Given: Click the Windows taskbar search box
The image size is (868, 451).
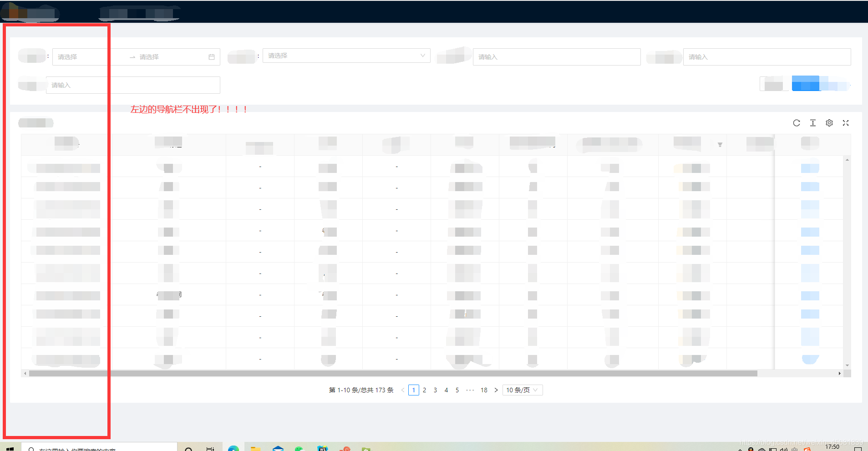Looking at the screenshot, I should coord(100,448).
